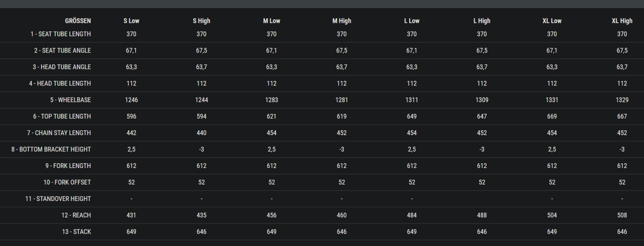
Task: Click the XL Low column header
Action: click(551, 21)
